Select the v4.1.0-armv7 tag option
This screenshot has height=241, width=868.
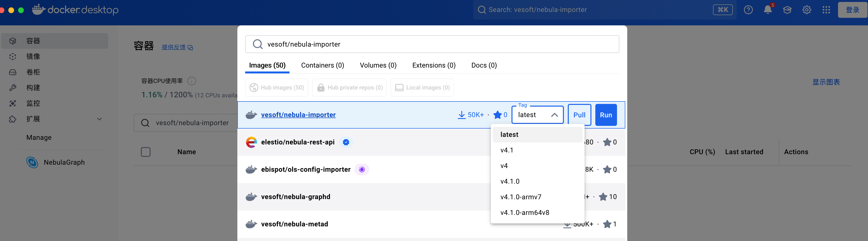click(538, 197)
